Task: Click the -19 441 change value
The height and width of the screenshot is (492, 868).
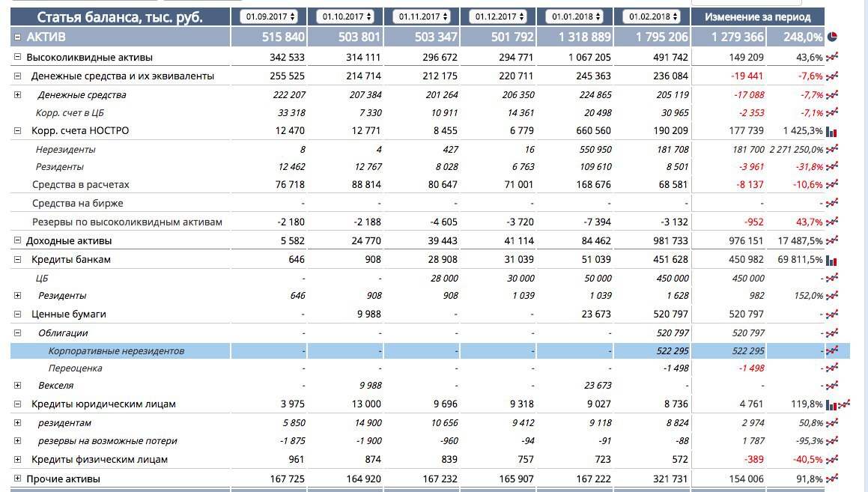Action: pos(747,76)
